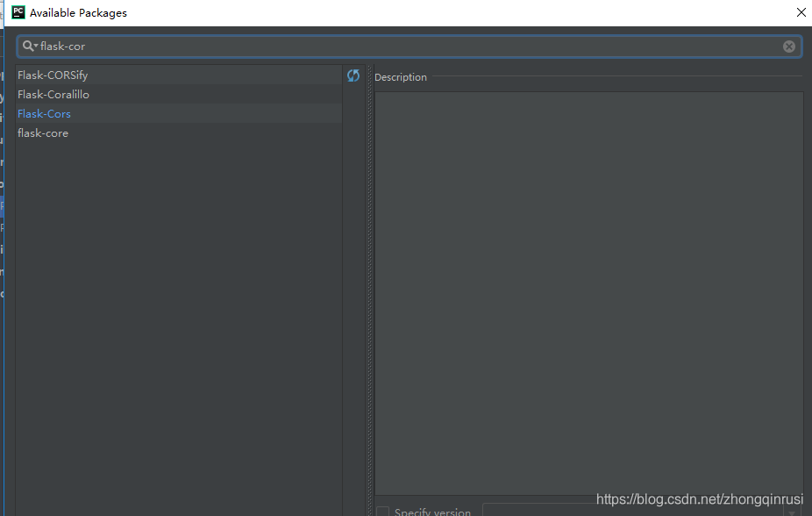Refresh the available packages list
812x516 pixels.
pyautogui.click(x=353, y=75)
